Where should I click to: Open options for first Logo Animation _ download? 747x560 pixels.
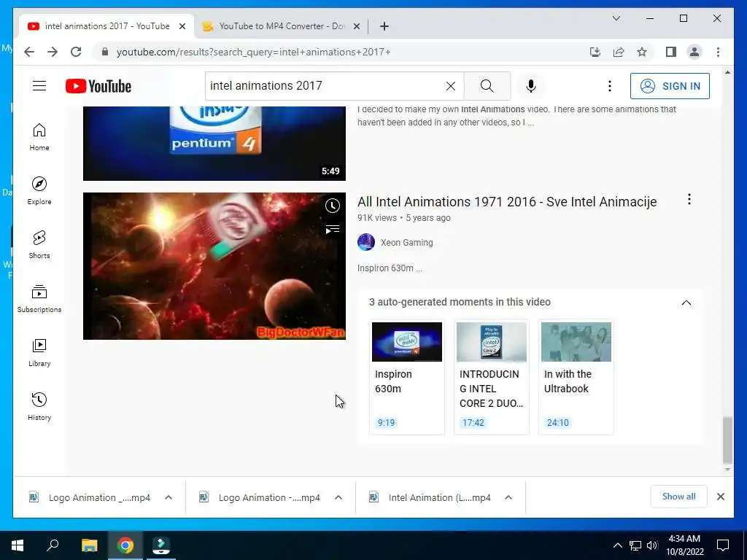click(169, 497)
